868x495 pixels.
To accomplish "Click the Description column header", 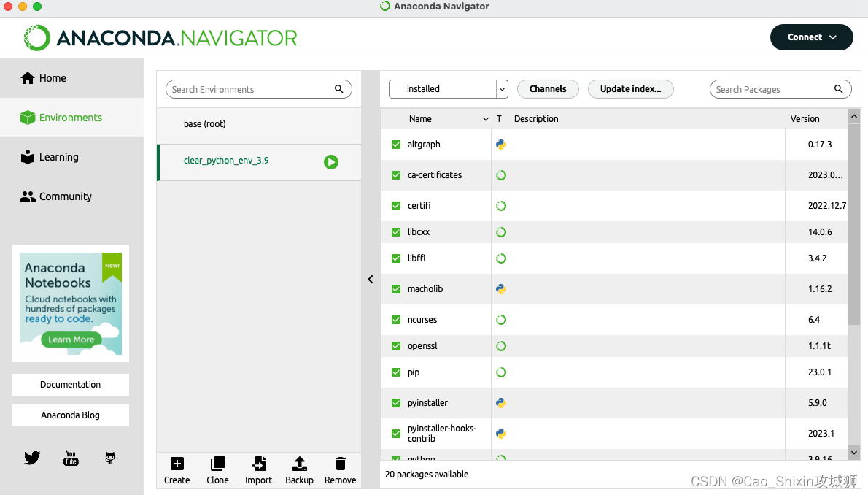I will 536,118.
